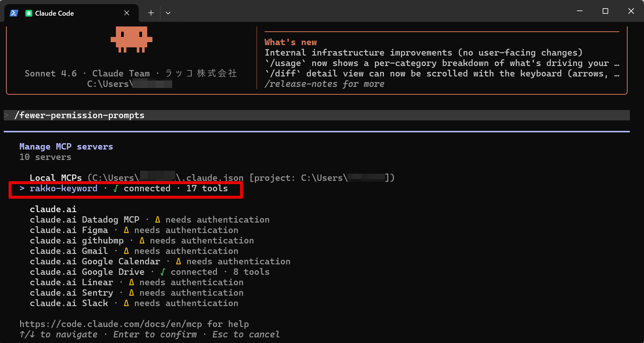Click the /usage release note line
This screenshot has height=343, width=644.
442,63
